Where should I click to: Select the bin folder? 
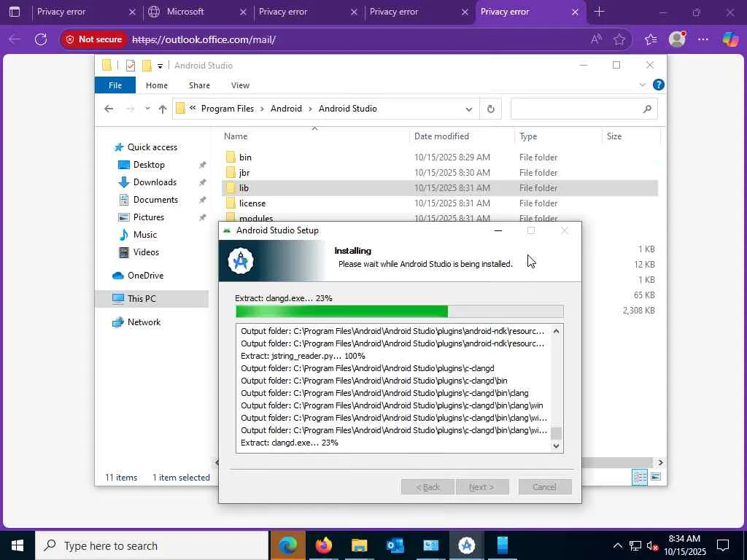pos(440,157)
